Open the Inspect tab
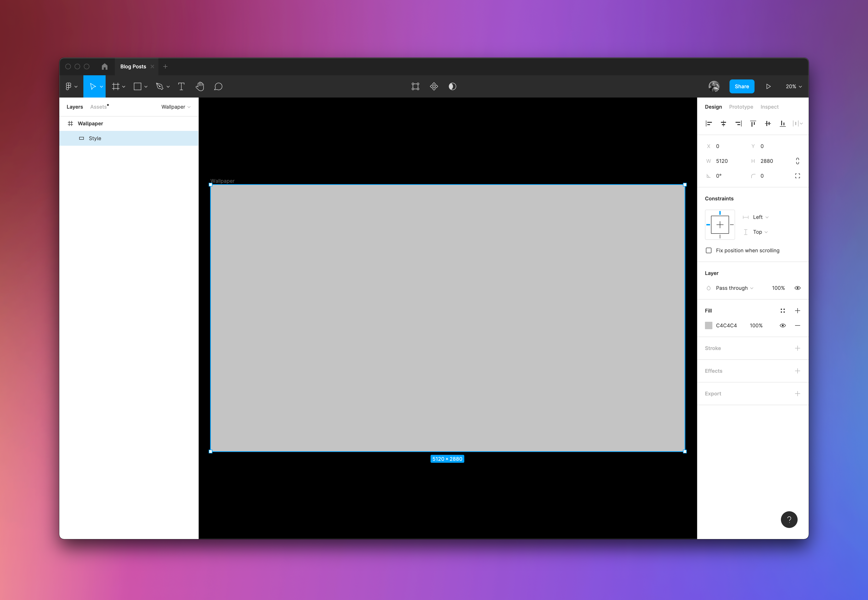 pyautogui.click(x=769, y=107)
